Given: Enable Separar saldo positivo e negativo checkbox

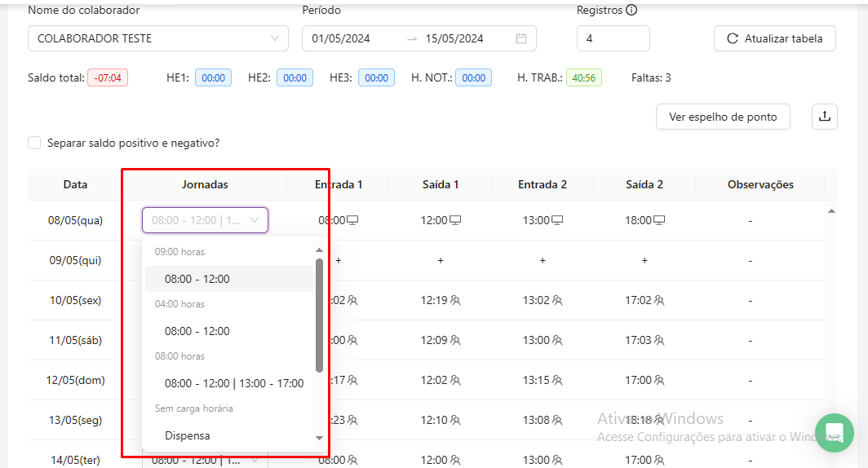Looking at the screenshot, I should coord(34,143).
